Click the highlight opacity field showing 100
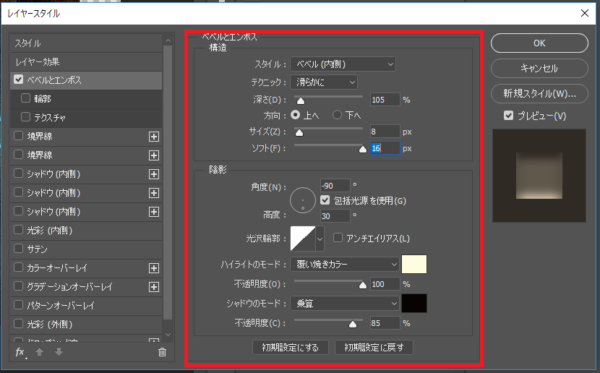The width and height of the screenshot is (600, 373). pyautogui.click(x=385, y=284)
